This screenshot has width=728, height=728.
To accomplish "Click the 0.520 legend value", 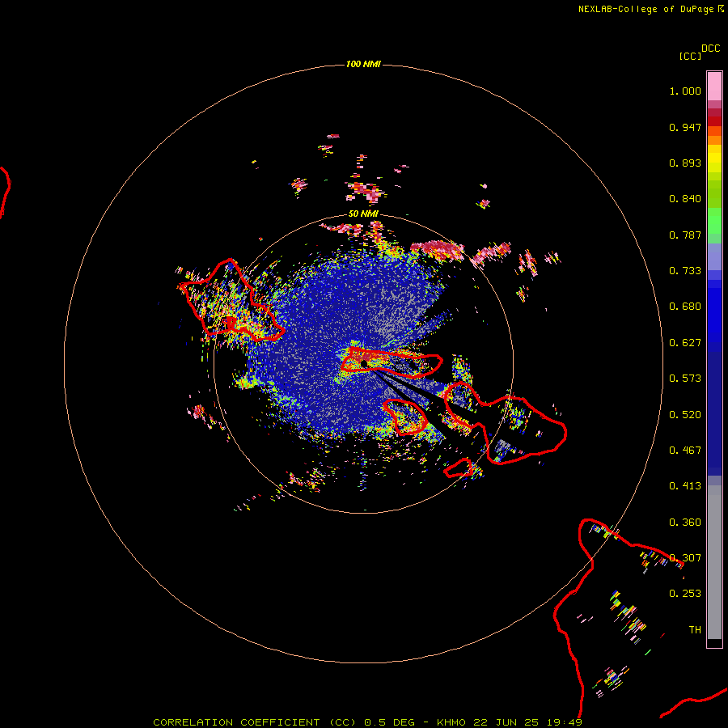I will (x=685, y=415).
